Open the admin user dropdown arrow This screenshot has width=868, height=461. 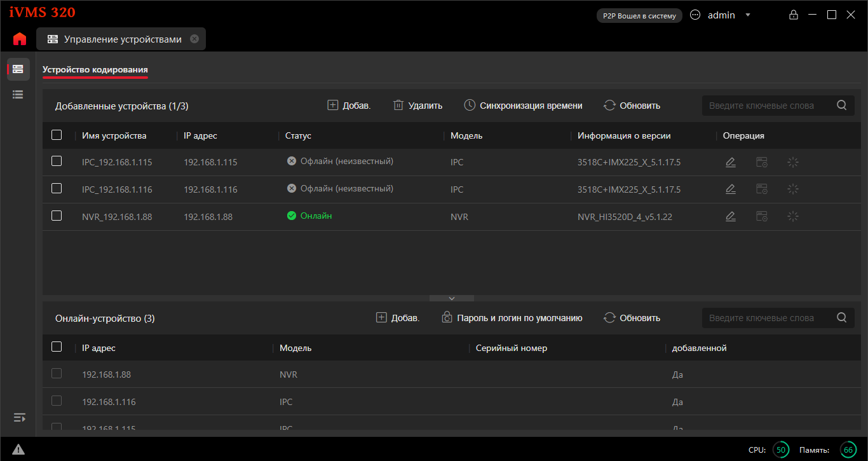click(748, 15)
